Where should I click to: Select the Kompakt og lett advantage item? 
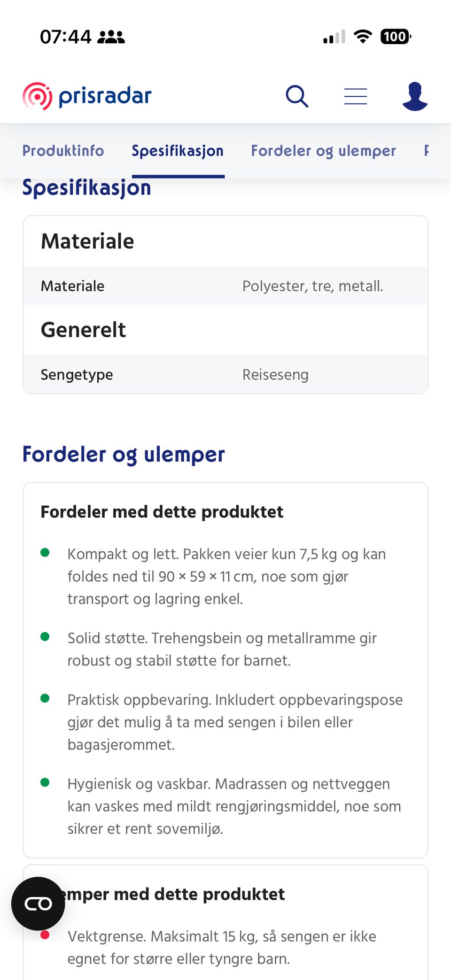tap(225, 576)
